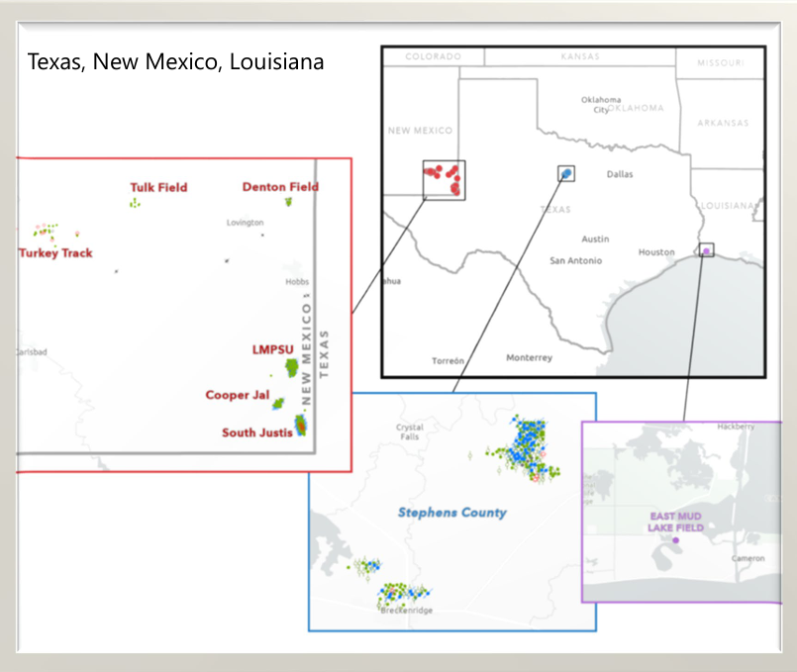Viewport: 797px width, 672px height.
Task: Click red New Mexico well cluster on overview
Action: pyautogui.click(x=444, y=178)
